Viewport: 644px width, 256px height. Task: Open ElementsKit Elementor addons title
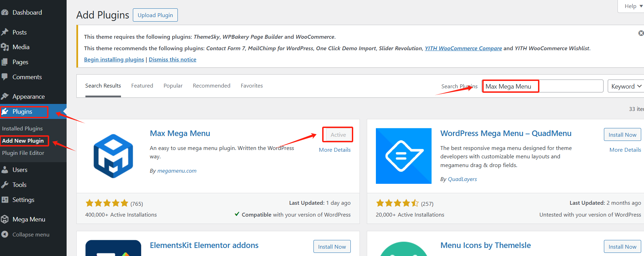(204, 246)
